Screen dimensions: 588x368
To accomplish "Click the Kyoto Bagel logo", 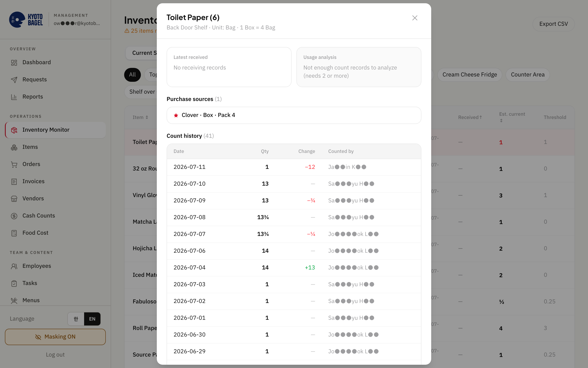I will point(26,20).
